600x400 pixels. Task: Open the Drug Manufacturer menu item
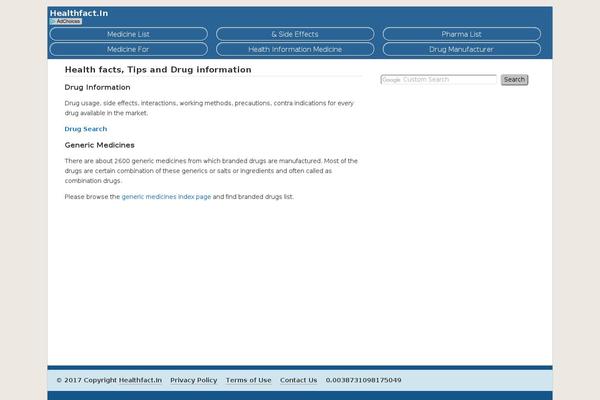point(461,49)
